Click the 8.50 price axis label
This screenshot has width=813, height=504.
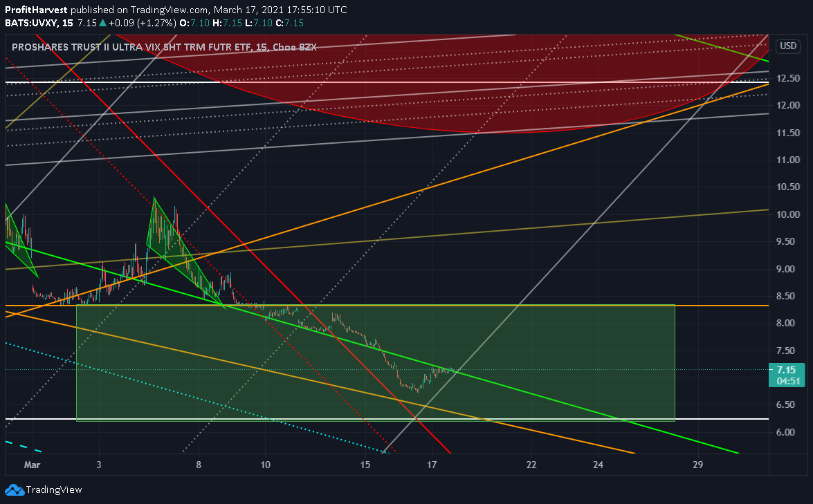coord(785,296)
